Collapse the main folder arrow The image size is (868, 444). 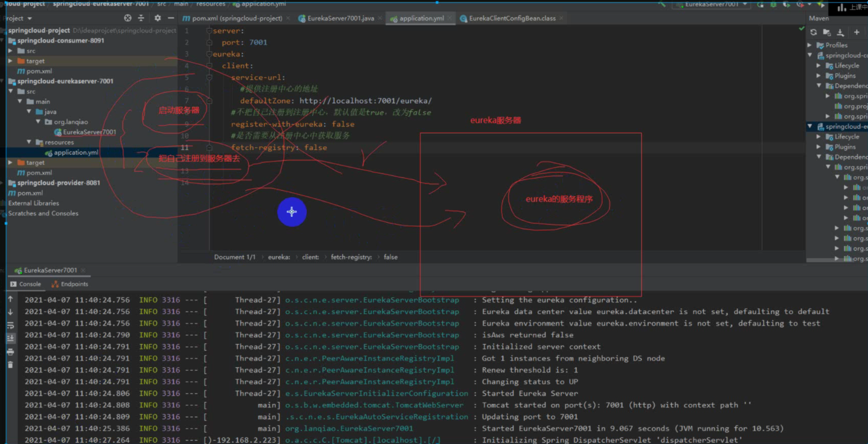point(20,102)
